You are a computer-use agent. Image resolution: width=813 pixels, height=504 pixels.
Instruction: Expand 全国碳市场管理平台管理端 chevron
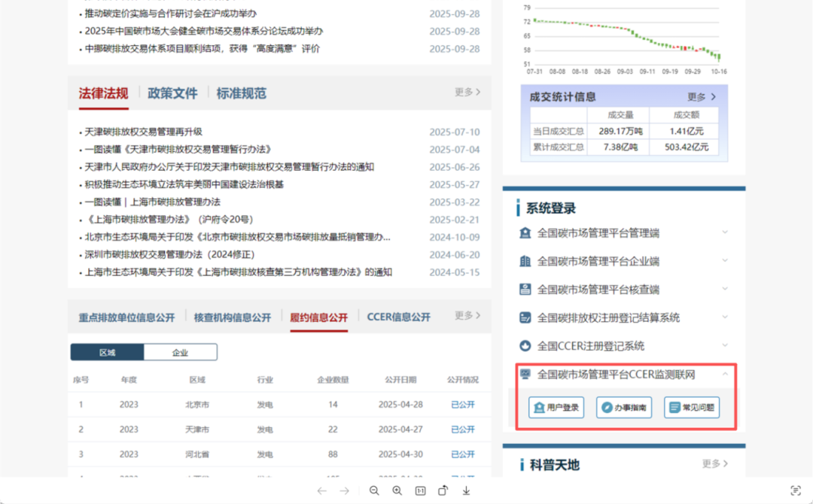point(725,232)
